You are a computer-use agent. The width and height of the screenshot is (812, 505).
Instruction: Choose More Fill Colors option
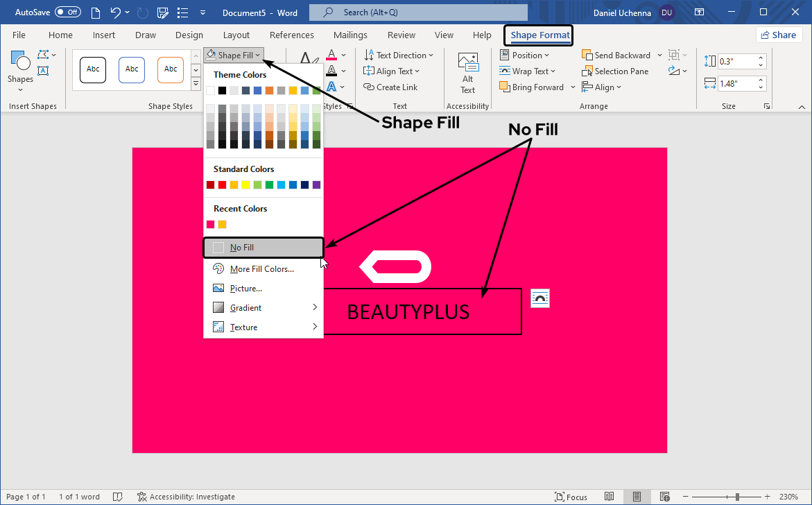coord(261,269)
